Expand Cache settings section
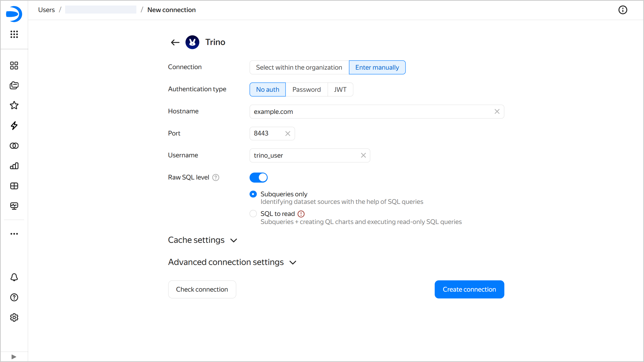644x362 pixels. [203, 240]
